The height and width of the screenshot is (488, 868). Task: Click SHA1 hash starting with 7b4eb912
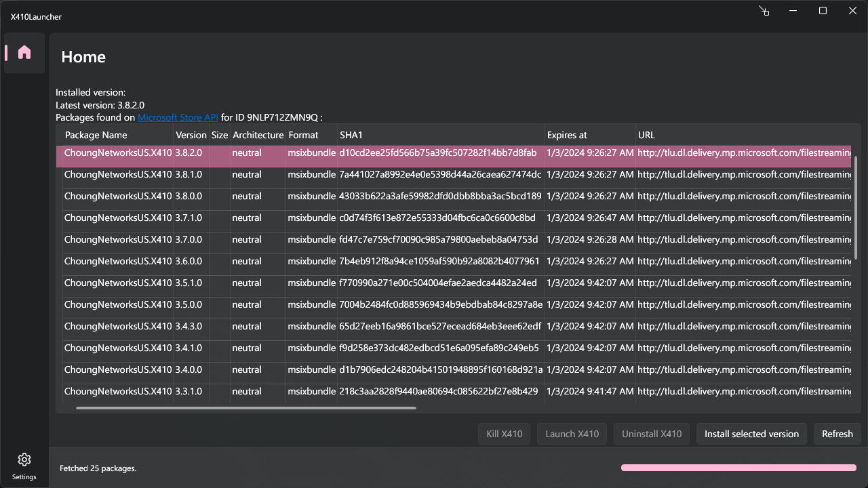coord(439,262)
